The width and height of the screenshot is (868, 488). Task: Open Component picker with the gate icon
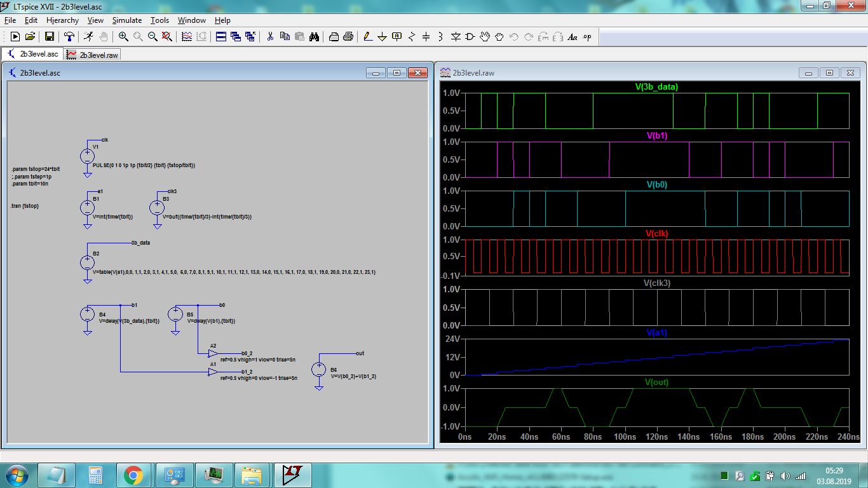tap(470, 37)
